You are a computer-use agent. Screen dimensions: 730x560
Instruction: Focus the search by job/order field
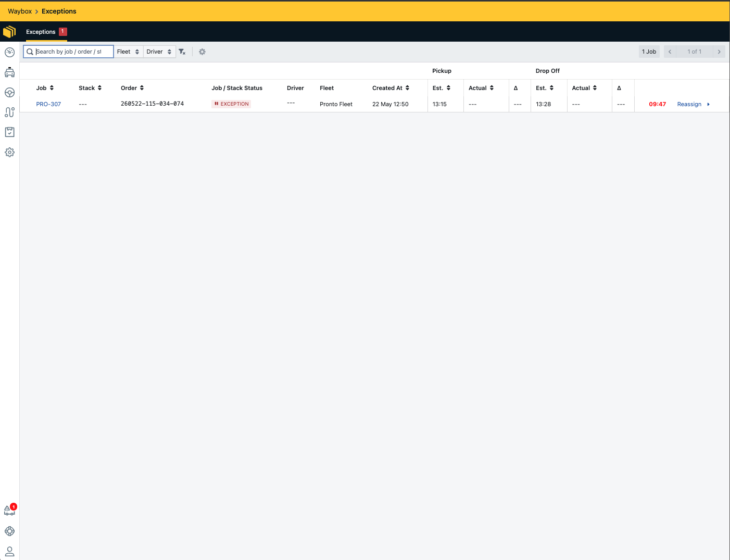[68, 52]
